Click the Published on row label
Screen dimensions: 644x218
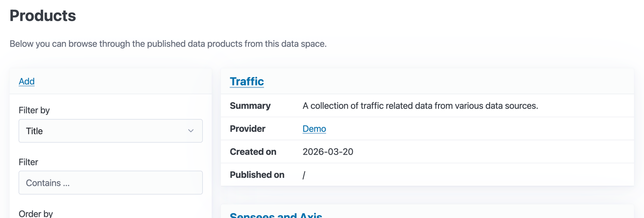[257, 175]
